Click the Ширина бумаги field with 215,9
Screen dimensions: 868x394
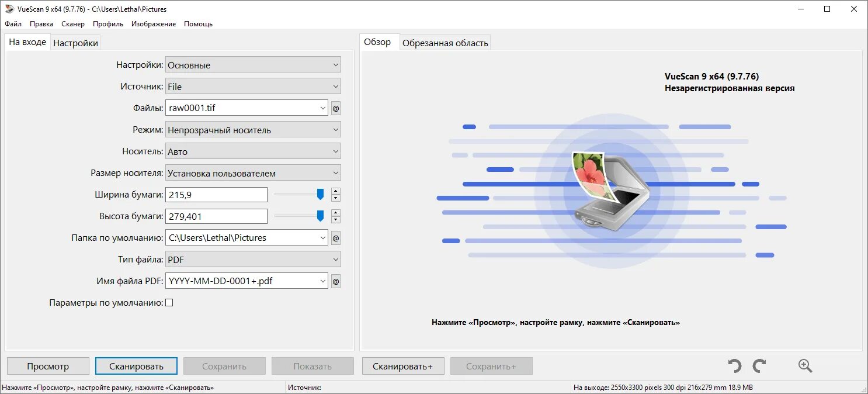click(x=217, y=195)
